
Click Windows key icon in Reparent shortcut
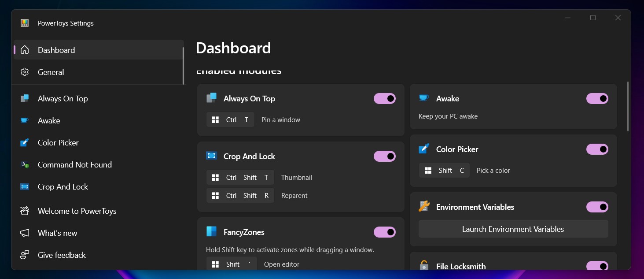pos(215,196)
